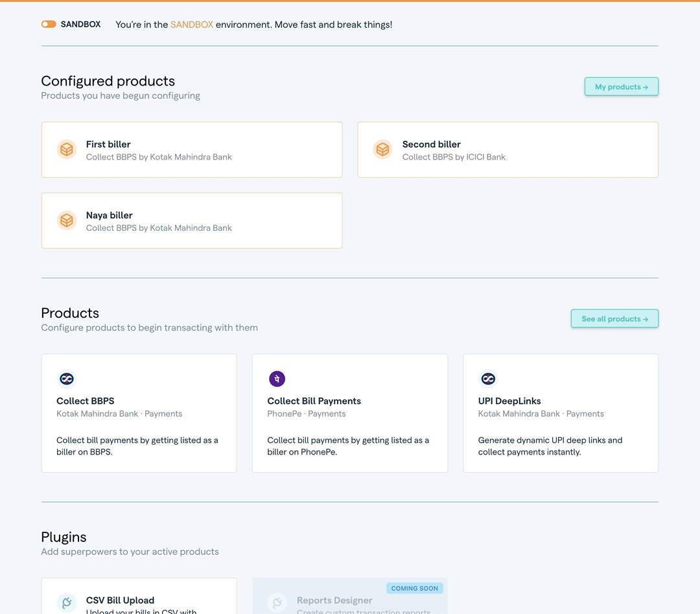Click the Second biller box icon
This screenshot has width=700, height=614.
pyautogui.click(x=383, y=150)
